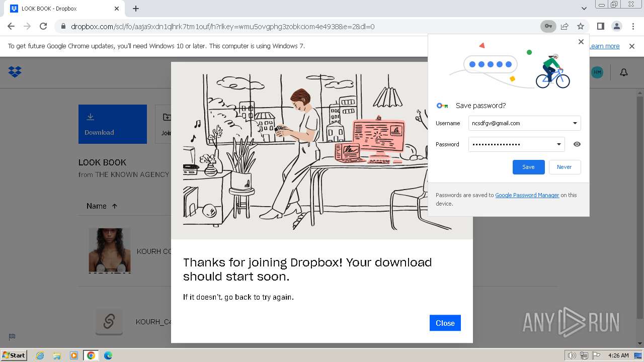Open the notifications bell icon
Screen dimensions: 644x362
point(624,72)
